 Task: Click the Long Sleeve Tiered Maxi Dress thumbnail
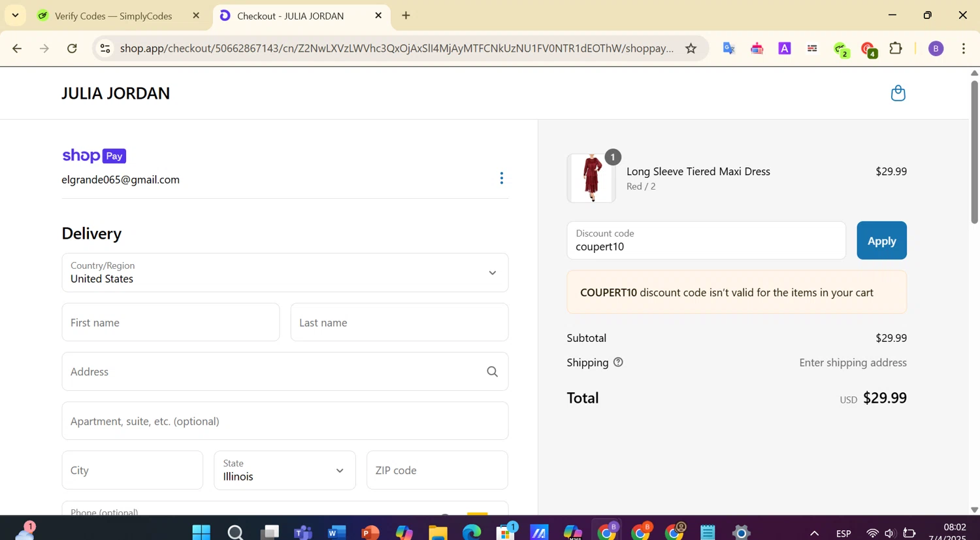[591, 178]
